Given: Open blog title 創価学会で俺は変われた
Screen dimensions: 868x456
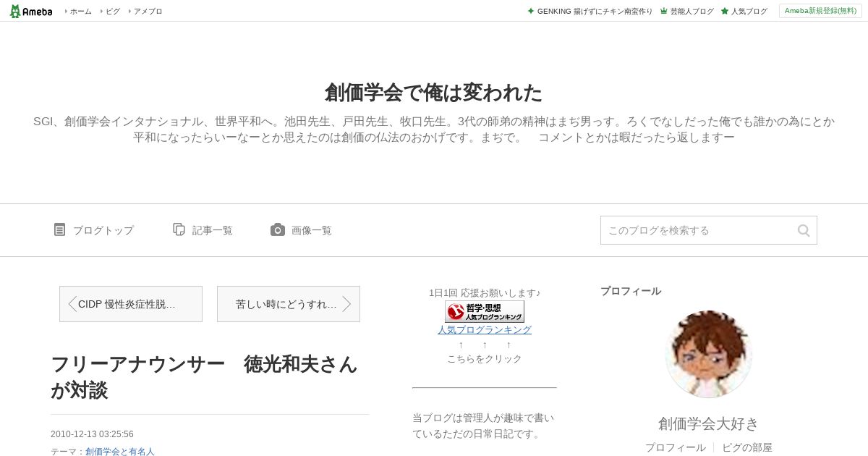Looking at the screenshot, I should (433, 93).
